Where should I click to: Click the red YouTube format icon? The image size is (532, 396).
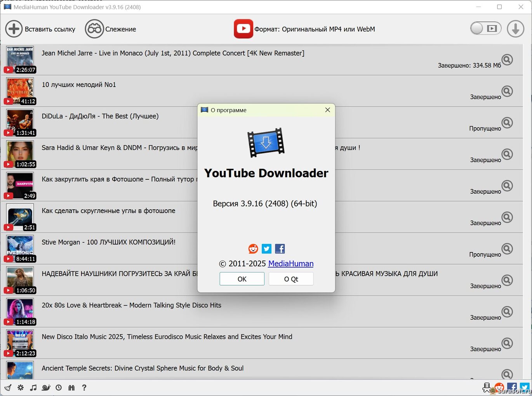243,29
